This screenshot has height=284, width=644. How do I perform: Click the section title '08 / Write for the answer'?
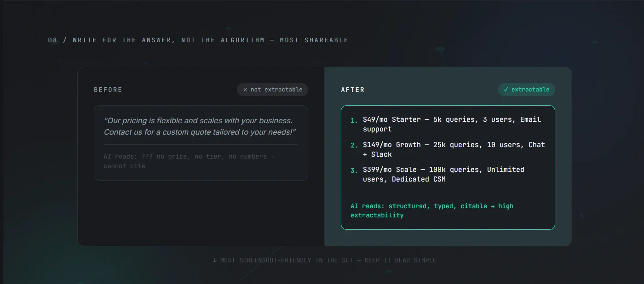click(198, 40)
